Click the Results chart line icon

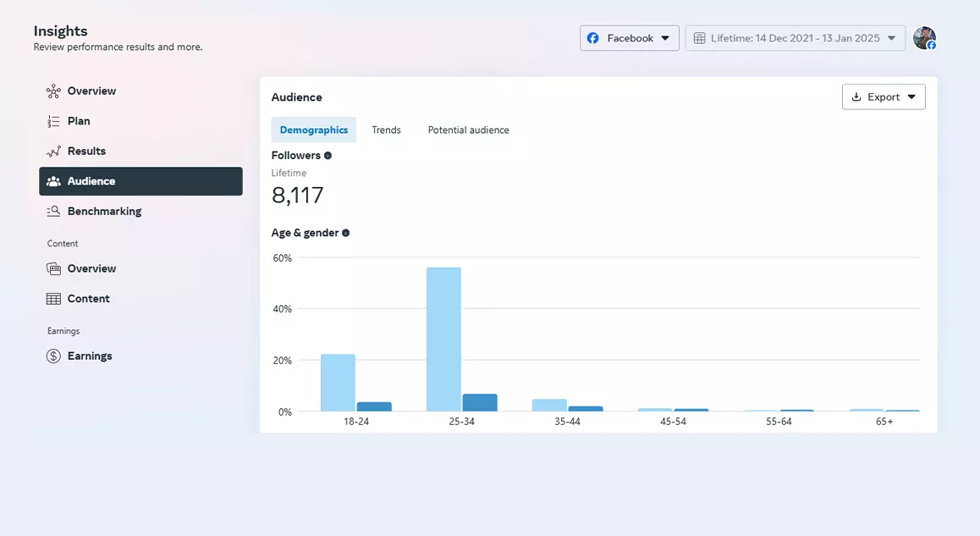click(x=54, y=152)
